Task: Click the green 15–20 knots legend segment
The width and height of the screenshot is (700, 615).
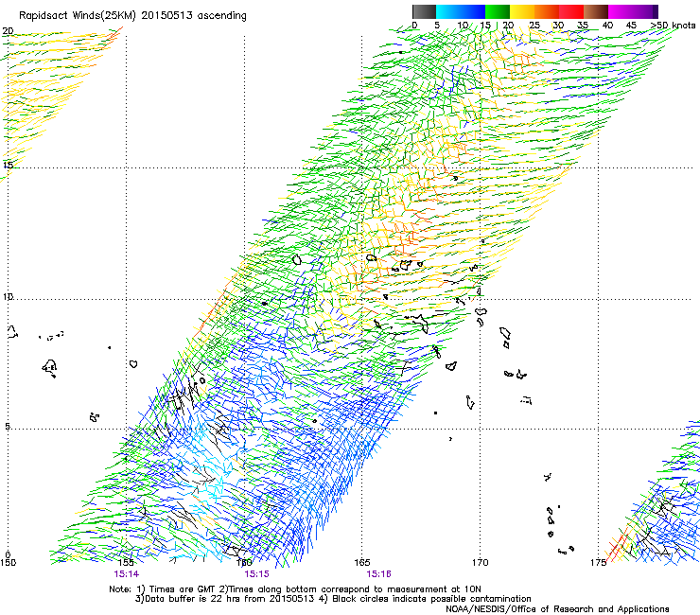Action: click(498, 11)
